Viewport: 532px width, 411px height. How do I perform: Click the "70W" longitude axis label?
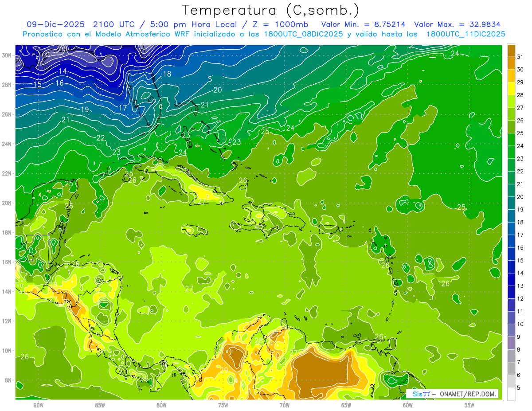285,405
